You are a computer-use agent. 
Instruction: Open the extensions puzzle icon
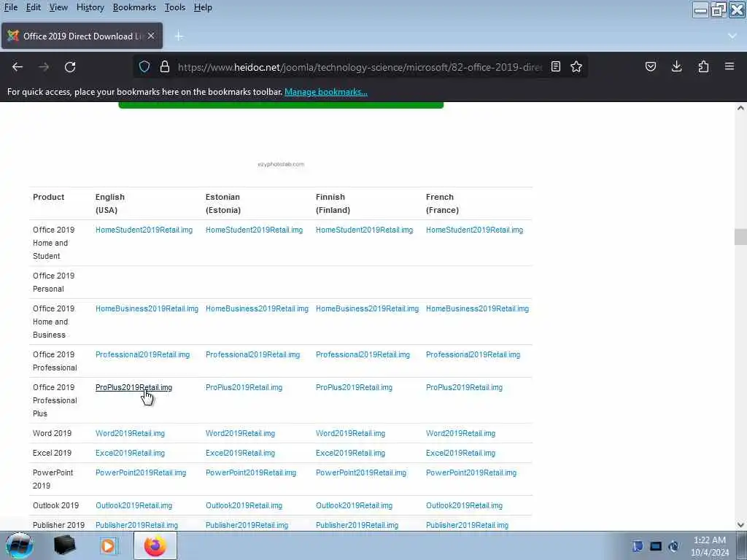point(703,66)
